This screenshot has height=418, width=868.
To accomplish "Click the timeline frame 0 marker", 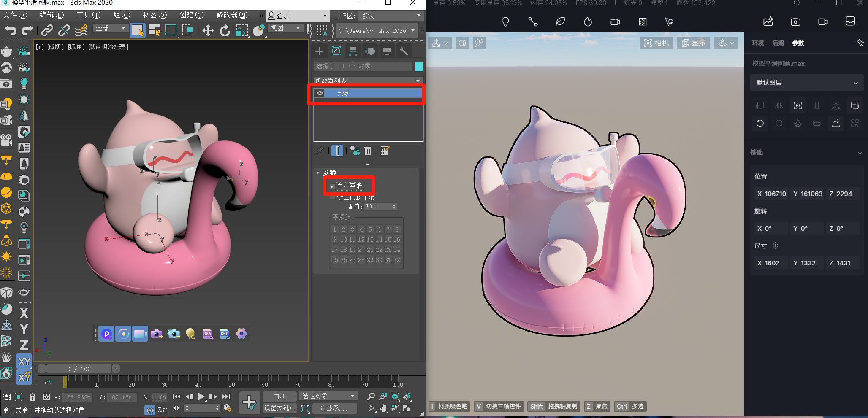I will click(65, 382).
